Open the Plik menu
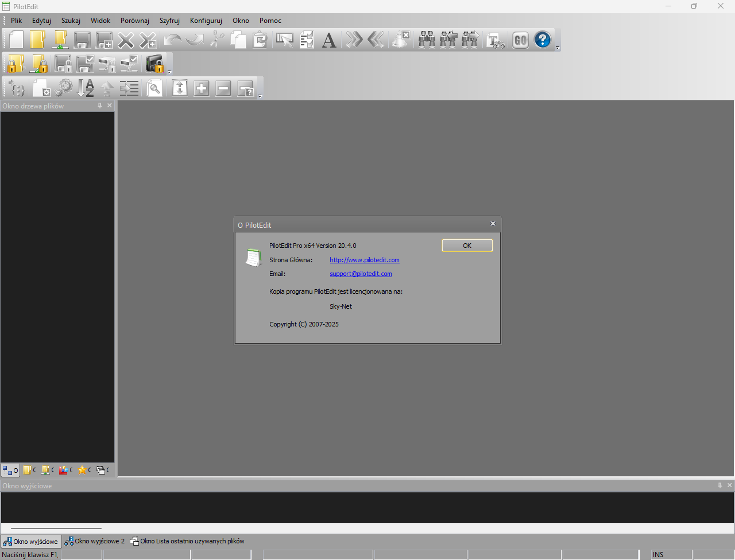This screenshot has height=560, width=735. coord(17,21)
